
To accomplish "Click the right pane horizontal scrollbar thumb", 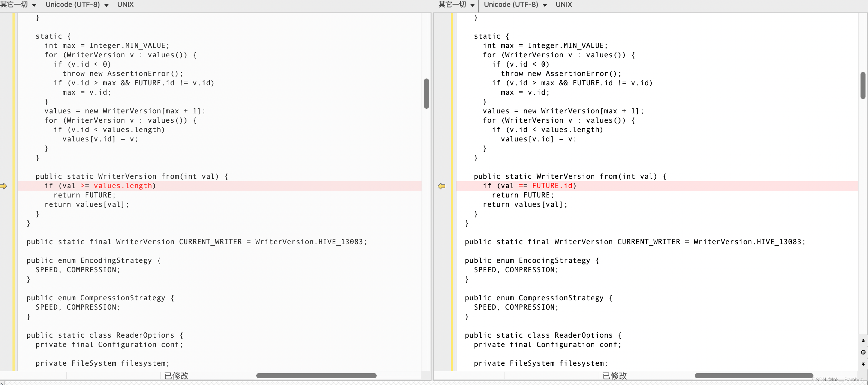I will point(754,376).
